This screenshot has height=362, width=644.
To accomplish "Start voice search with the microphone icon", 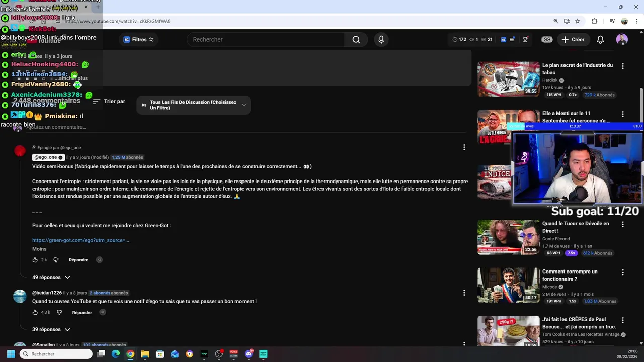I will (381, 40).
